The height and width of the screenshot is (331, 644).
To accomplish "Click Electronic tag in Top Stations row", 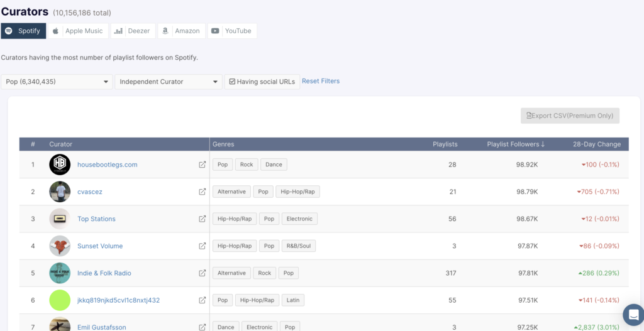I will tap(299, 219).
